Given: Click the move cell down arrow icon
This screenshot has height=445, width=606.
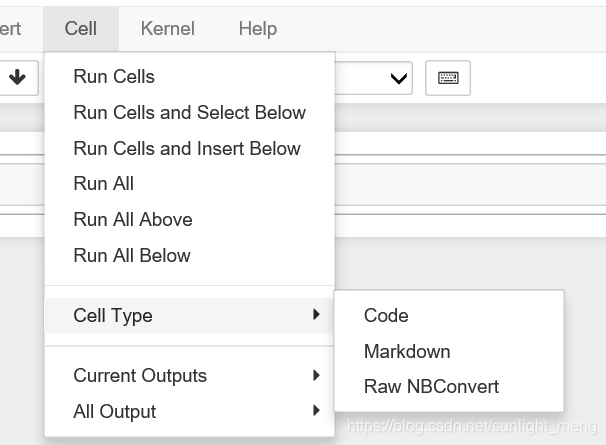Looking at the screenshot, I should pos(18,77).
